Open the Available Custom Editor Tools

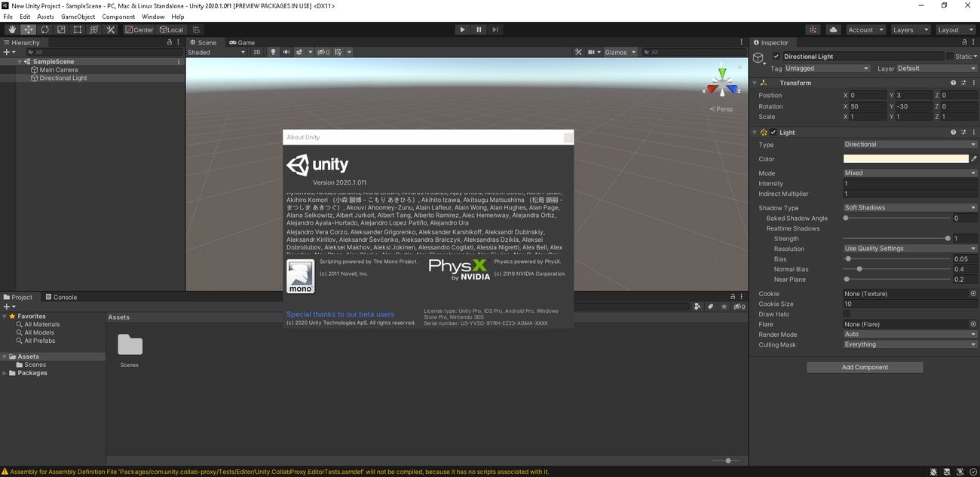[x=110, y=29]
